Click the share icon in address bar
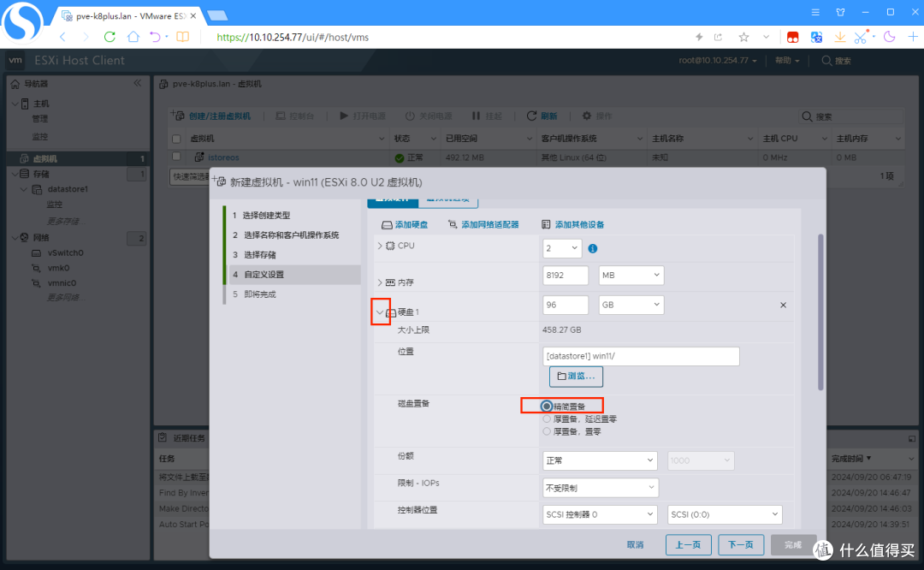This screenshot has height=570, width=924. [718, 37]
